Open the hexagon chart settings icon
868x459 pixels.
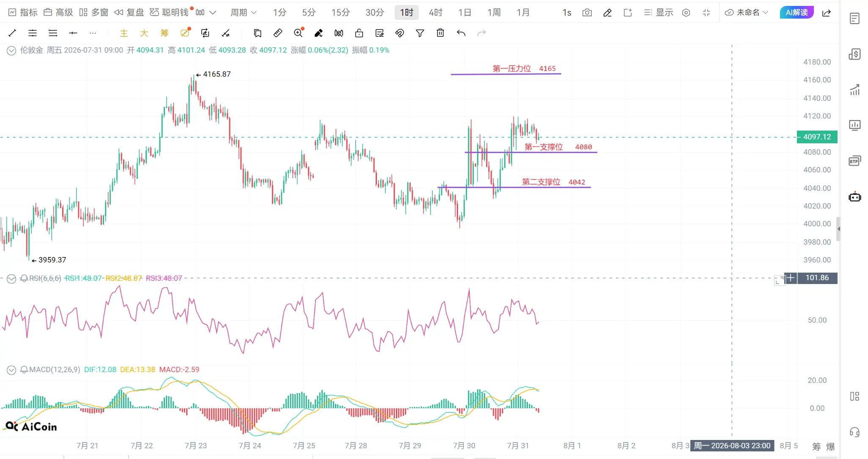pos(686,13)
